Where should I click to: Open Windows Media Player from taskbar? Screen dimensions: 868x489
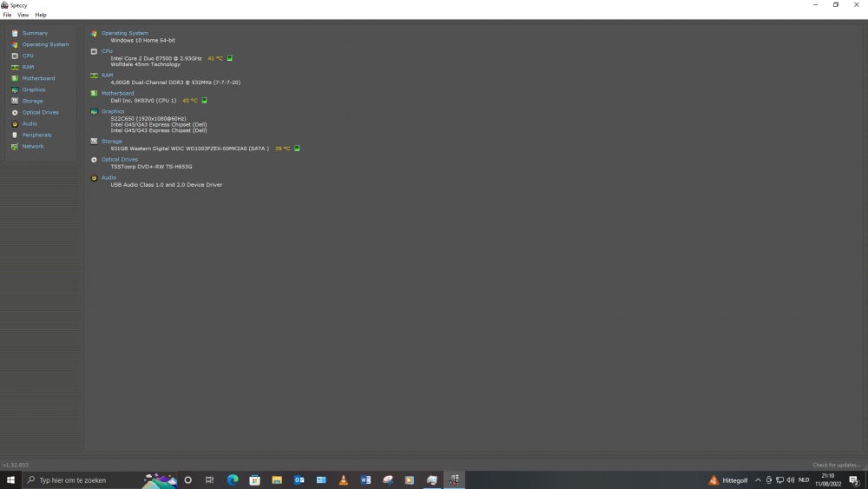pyautogui.click(x=410, y=480)
